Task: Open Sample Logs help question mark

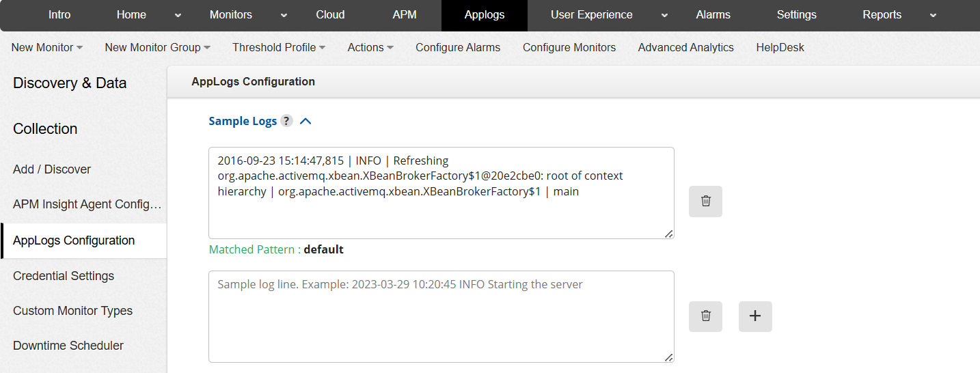Action: [286, 121]
